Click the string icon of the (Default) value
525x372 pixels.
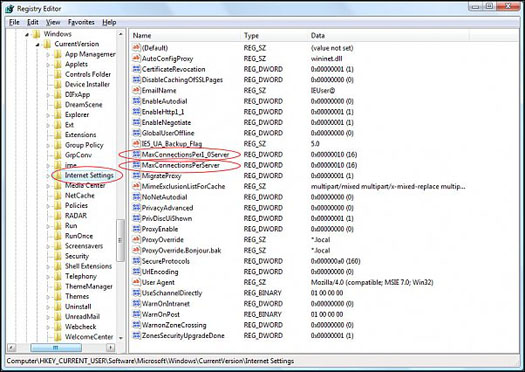click(x=136, y=48)
